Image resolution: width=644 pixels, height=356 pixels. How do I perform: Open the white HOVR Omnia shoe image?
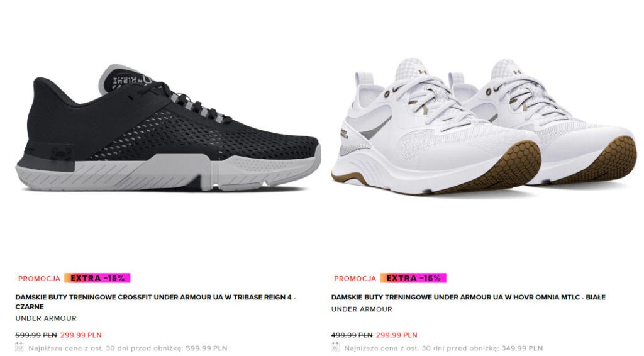click(484, 126)
